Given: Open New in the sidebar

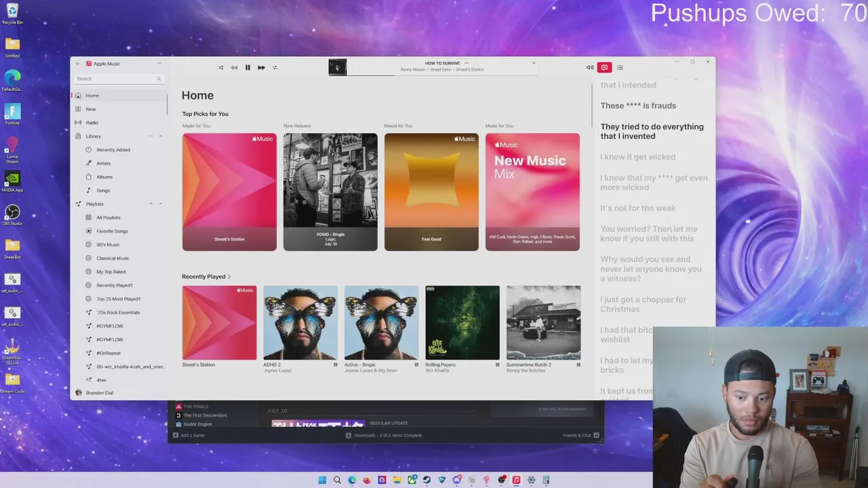Looking at the screenshot, I should tap(119, 109).
